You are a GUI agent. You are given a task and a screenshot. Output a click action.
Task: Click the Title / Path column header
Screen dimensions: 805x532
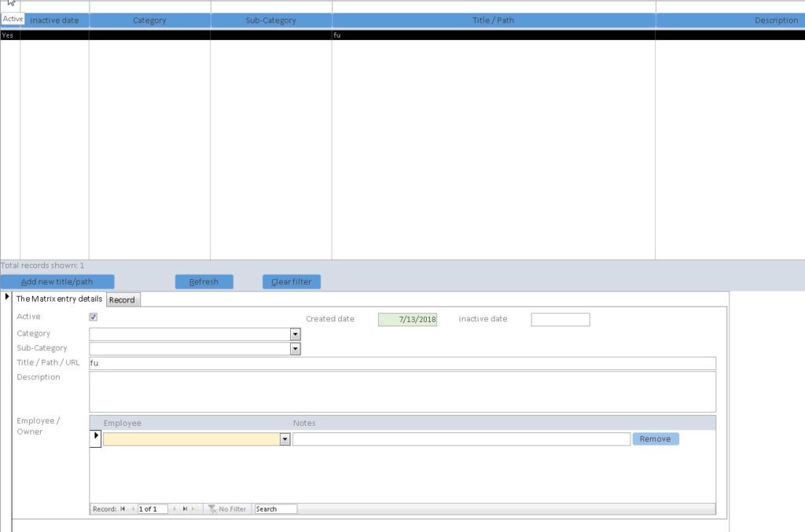pos(494,20)
